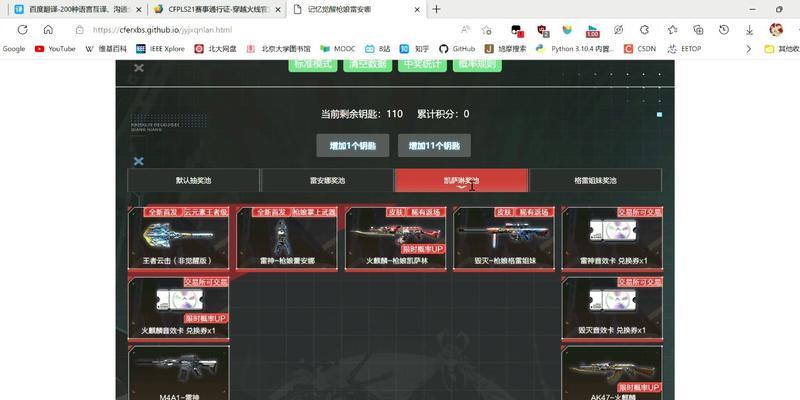Open the GitHub bookmark

pyautogui.click(x=457, y=49)
